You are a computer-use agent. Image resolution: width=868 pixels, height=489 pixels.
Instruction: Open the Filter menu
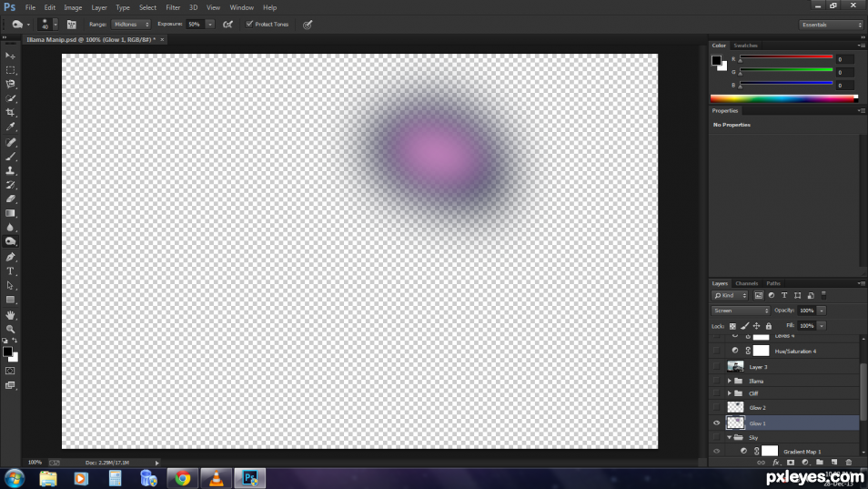pos(173,8)
